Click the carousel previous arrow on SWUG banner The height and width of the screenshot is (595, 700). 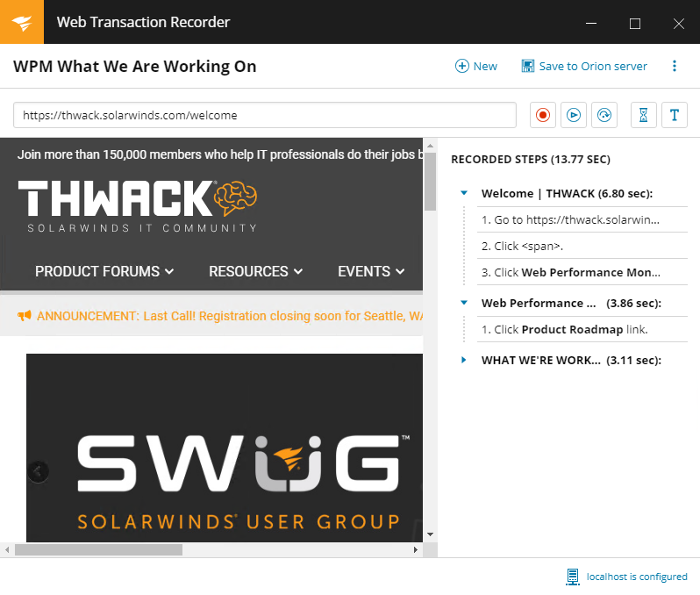click(x=38, y=471)
